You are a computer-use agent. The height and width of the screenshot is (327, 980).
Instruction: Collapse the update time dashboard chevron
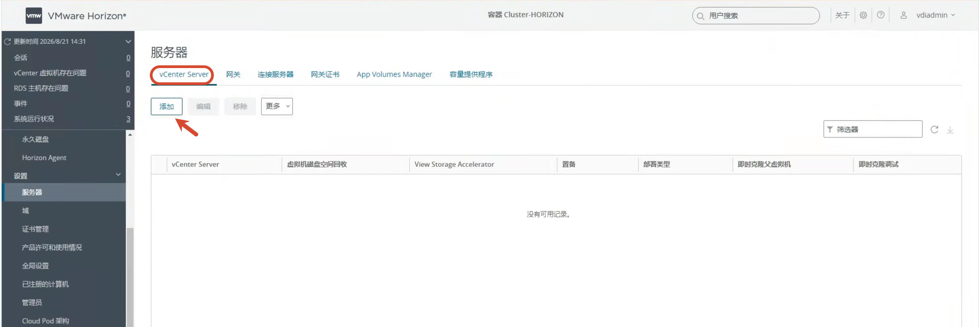tap(128, 42)
